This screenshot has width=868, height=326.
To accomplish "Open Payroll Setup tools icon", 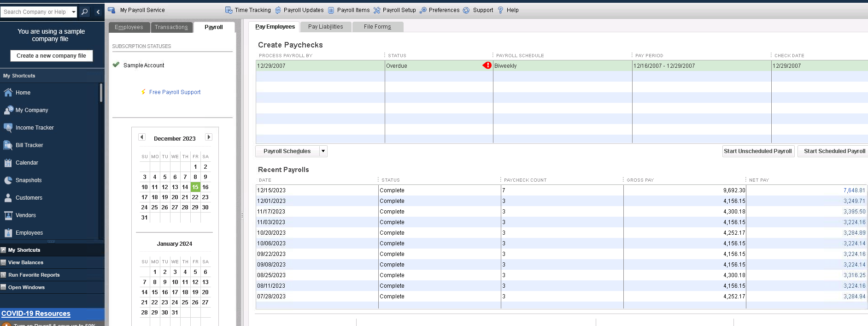I will point(377,10).
